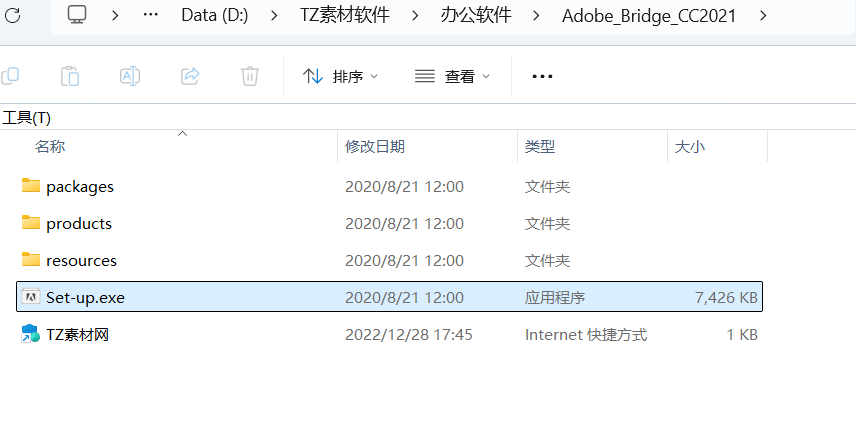
Task: Click the 7,426 KB size value
Action: click(726, 297)
